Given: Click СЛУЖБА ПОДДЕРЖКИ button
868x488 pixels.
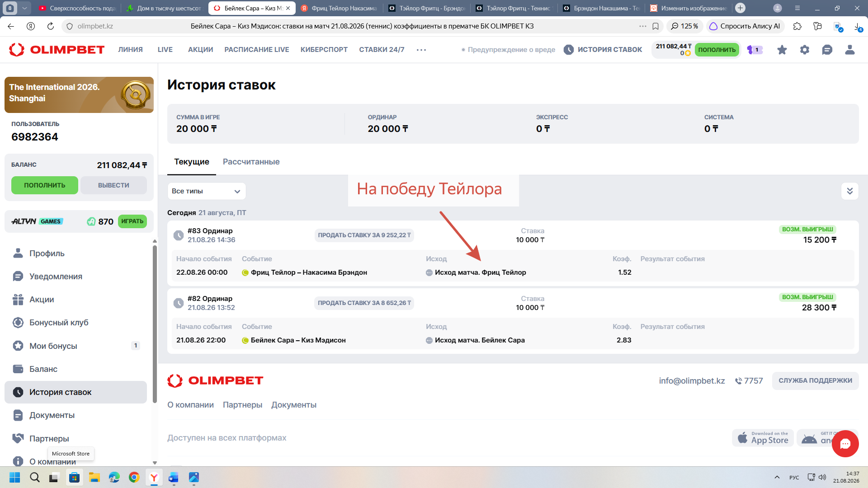Looking at the screenshot, I should point(815,380).
